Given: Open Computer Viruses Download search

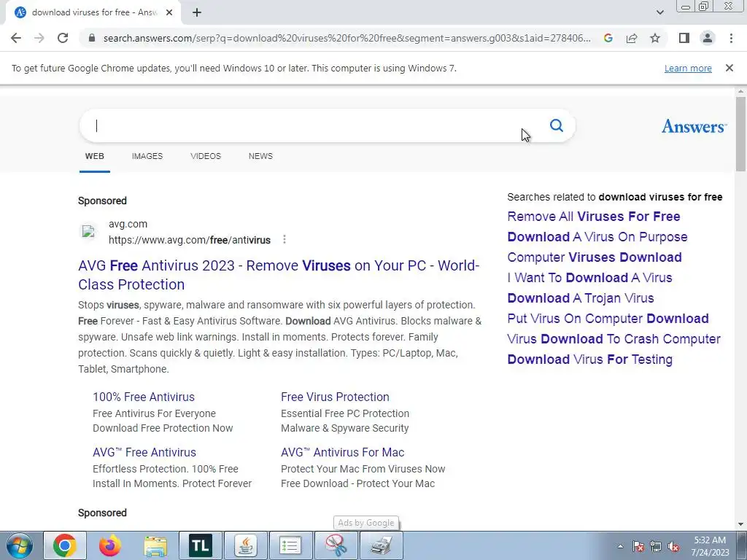Looking at the screenshot, I should tap(595, 257).
